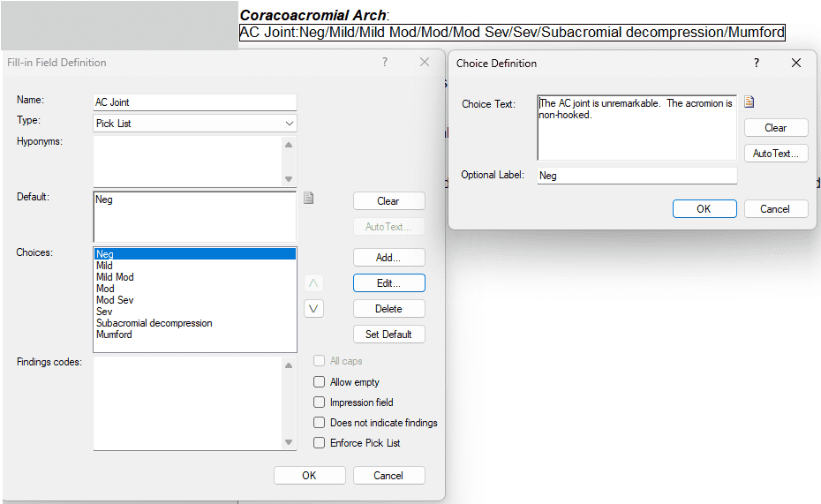821x504 pixels.
Task: Click the document icon beside Choice Text
Action: (x=749, y=102)
